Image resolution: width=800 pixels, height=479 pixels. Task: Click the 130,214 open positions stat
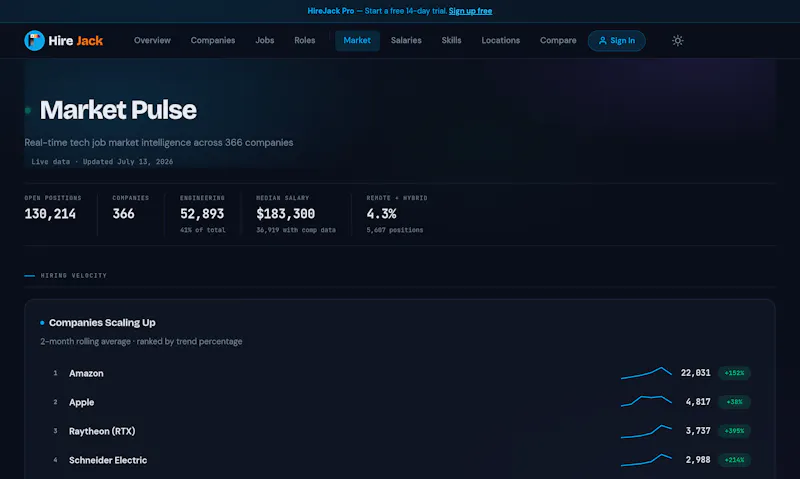[x=50, y=214]
